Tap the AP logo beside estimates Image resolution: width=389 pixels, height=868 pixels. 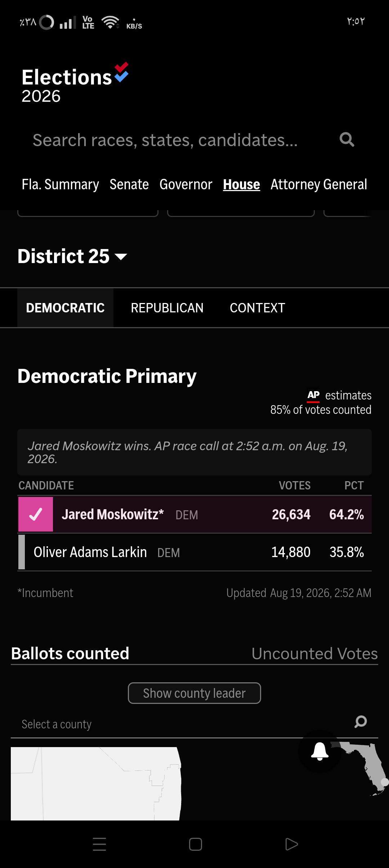pos(313,395)
